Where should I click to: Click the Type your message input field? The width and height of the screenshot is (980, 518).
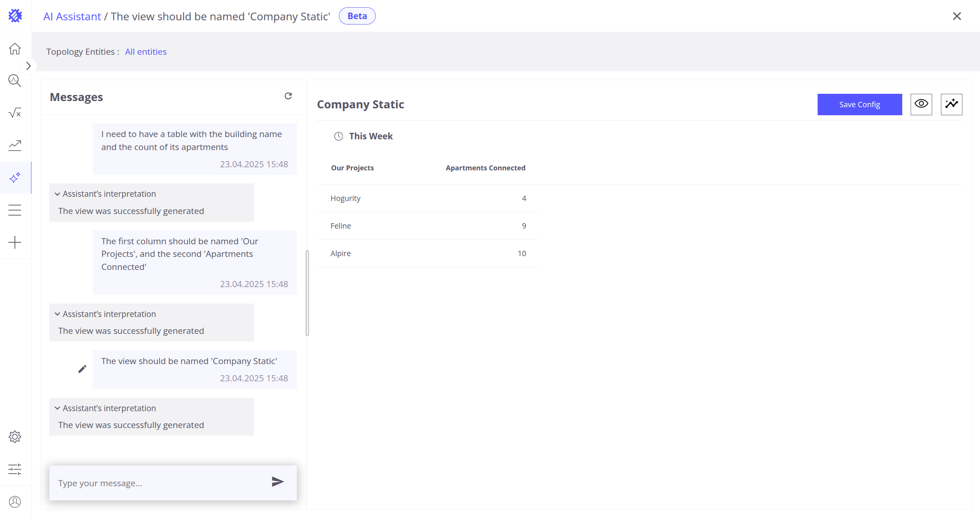click(161, 483)
